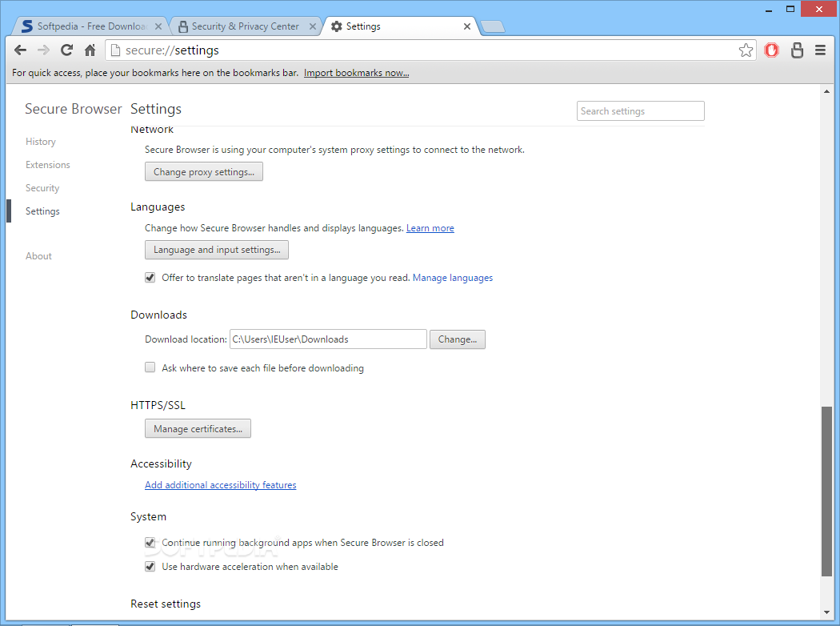Image resolution: width=840 pixels, height=626 pixels.
Task: Open the home page via house icon
Action: pos(90,50)
